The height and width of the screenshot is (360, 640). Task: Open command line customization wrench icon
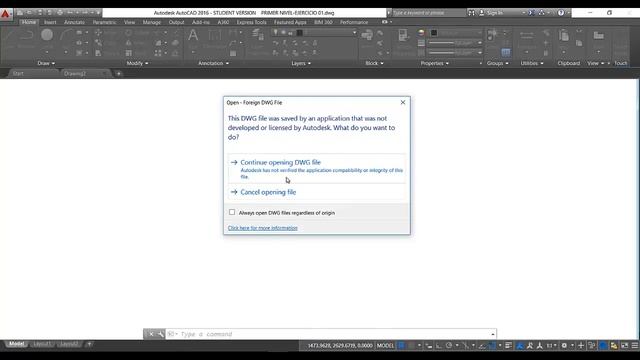pyautogui.click(x=160, y=334)
